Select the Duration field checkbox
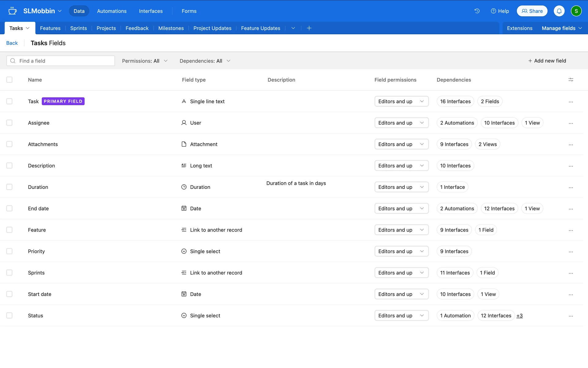Screen dimensions: 588x368 tap(9, 187)
